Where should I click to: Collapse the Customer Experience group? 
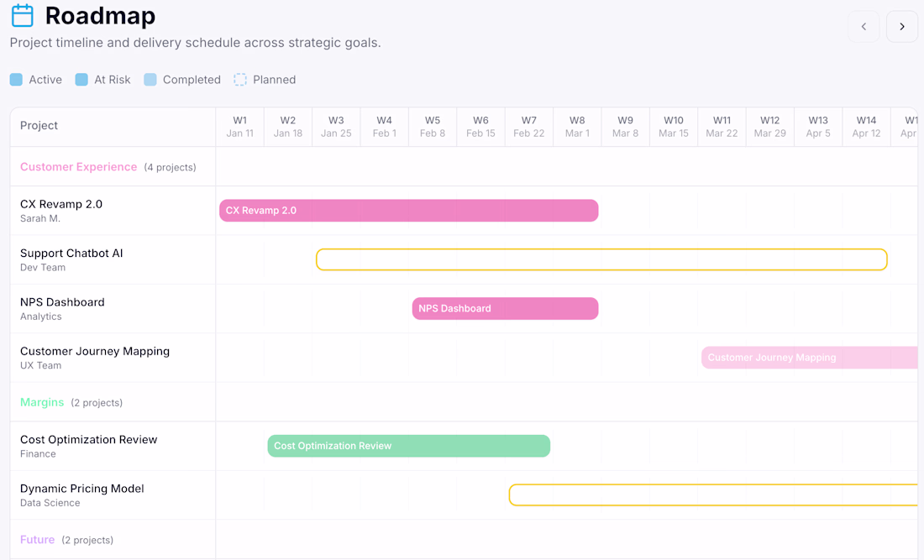(78, 167)
